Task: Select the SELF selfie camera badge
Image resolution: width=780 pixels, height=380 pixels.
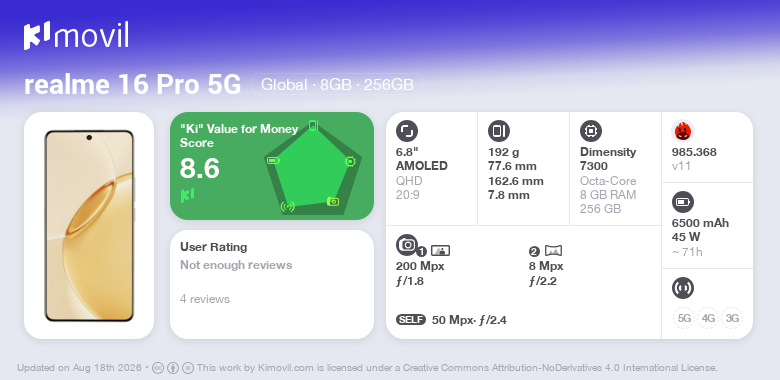Action: click(411, 320)
